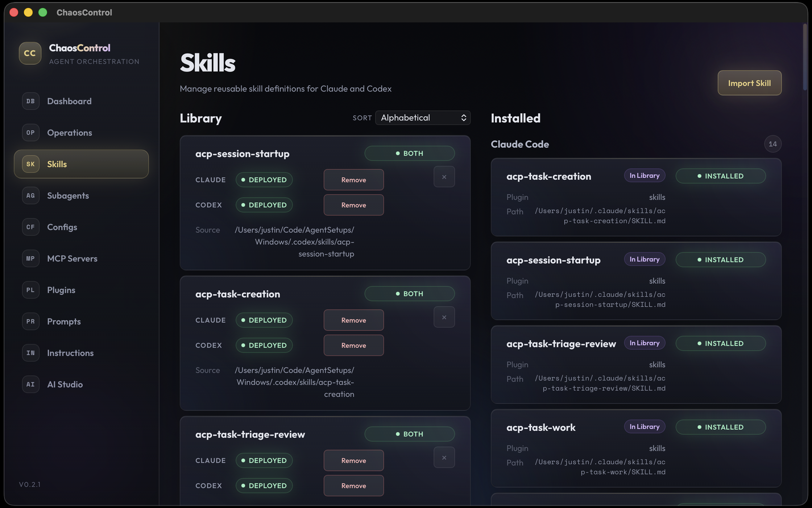Click Codex DEPLOYED status for acp-task-creation
812x508 pixels.
click(x=264, y=345)
